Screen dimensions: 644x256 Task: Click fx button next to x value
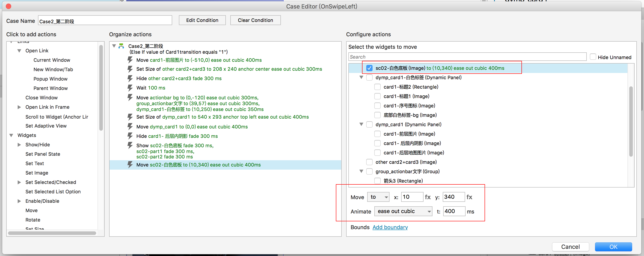coord(428,197)
